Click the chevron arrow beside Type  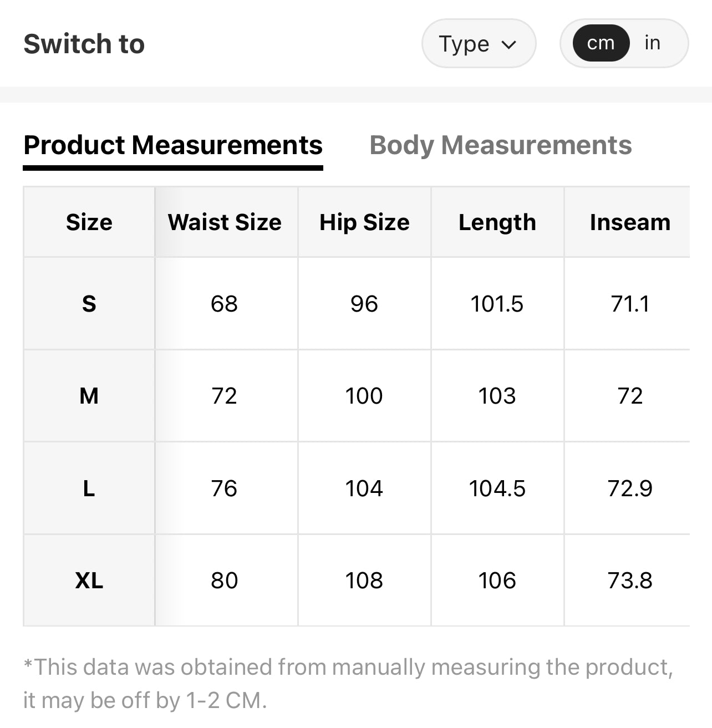508,44
